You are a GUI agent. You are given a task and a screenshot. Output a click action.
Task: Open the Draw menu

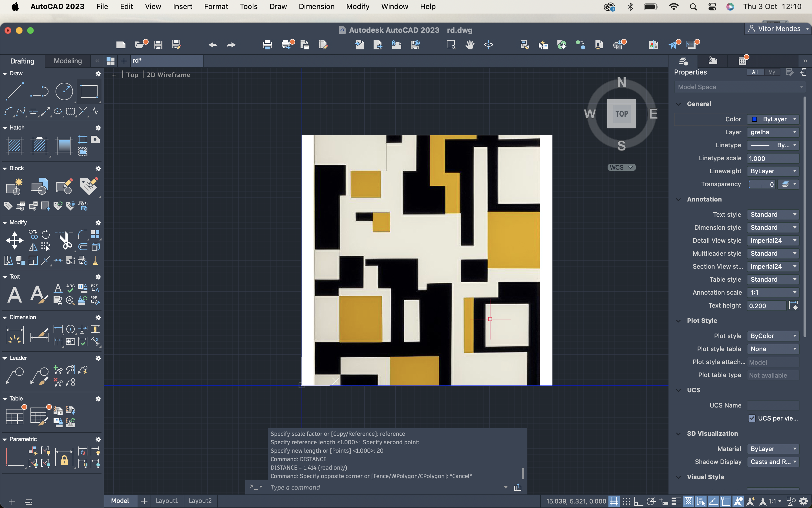point(278,7)
